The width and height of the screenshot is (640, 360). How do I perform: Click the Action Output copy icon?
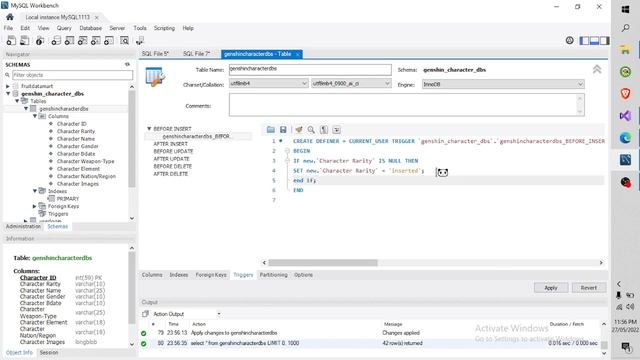click(145, 314)
